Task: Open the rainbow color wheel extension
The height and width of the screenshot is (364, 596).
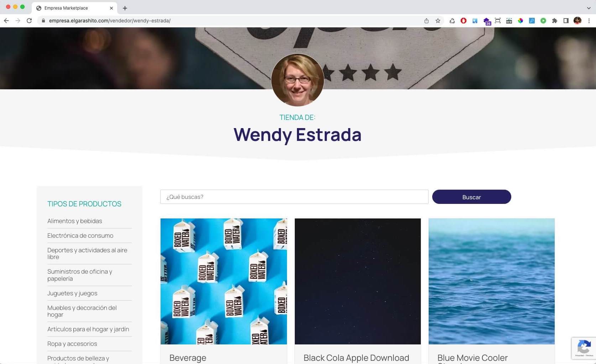Action: (521, 21)
